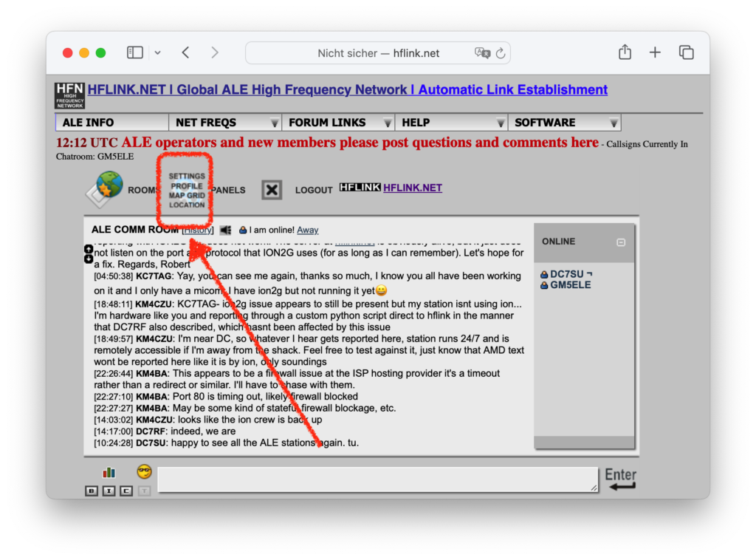Click the chat message input field
756x560 pixels.
[x=378, y=479]
